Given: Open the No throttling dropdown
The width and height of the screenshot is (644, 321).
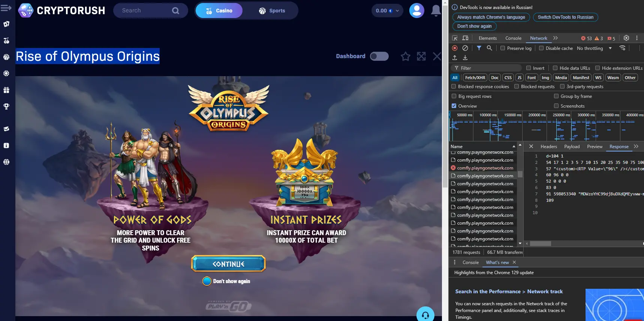Looking at the screenshot, I should (x=594, y=48).
